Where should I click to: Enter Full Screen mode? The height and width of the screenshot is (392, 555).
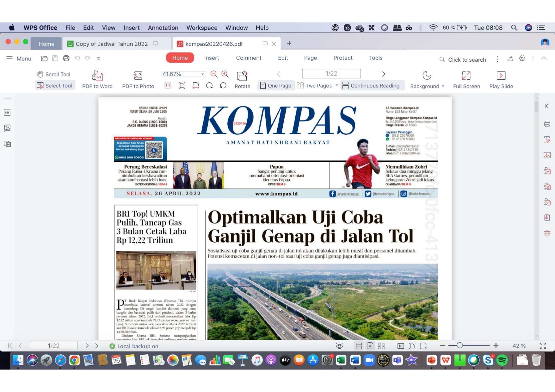(x=466, y=80)
